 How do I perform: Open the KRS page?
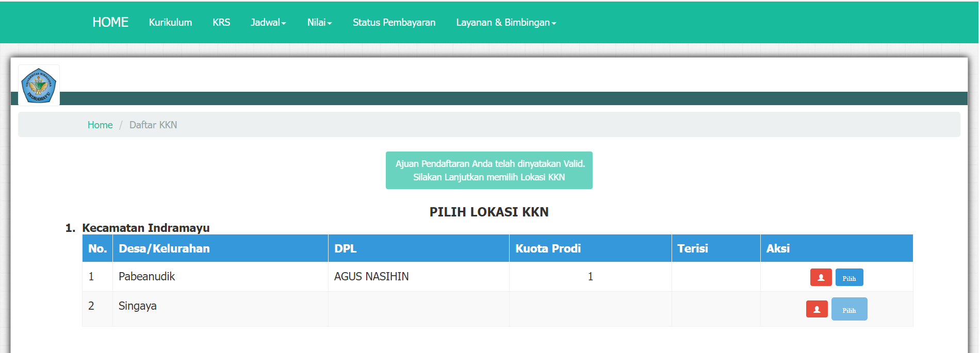tap(221, 23)
